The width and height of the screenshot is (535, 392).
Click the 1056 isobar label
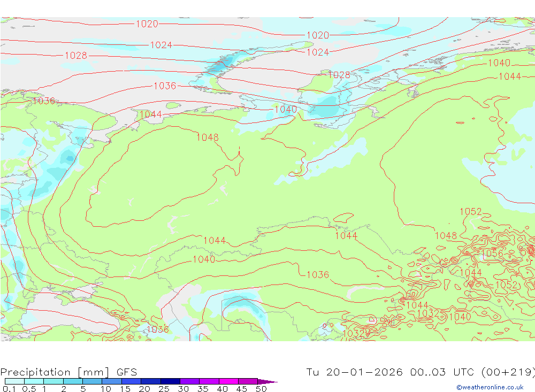coord(492,253)
